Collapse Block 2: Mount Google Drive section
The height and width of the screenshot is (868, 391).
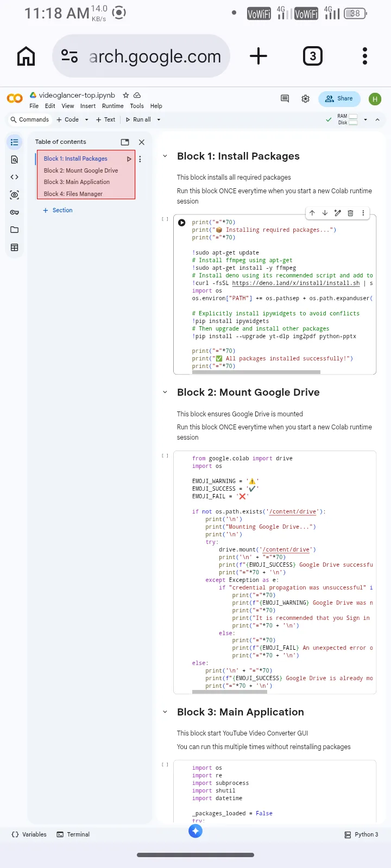tap(165, 392)
